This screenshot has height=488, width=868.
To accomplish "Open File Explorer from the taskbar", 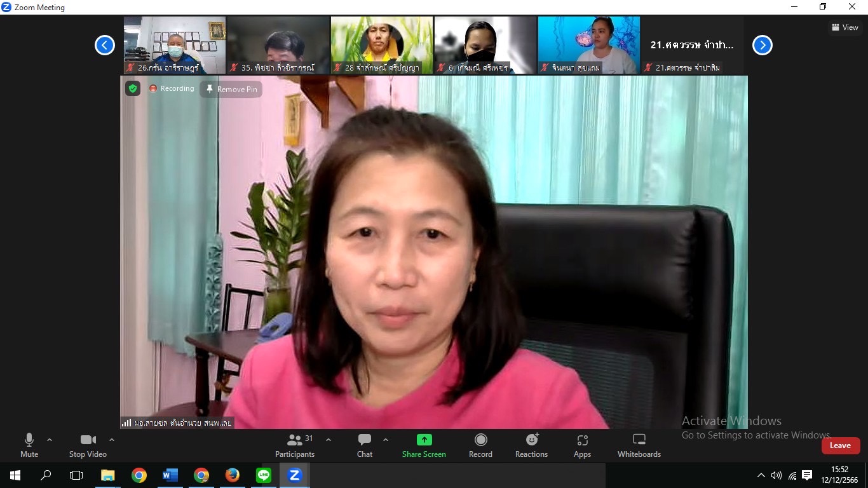I will pos(108,475).
